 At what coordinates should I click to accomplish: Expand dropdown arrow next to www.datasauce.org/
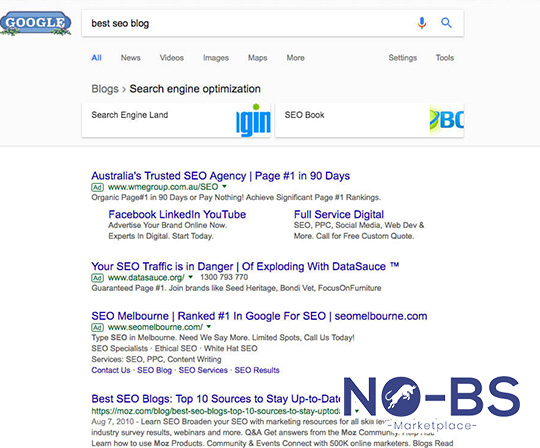click(190, 277)
